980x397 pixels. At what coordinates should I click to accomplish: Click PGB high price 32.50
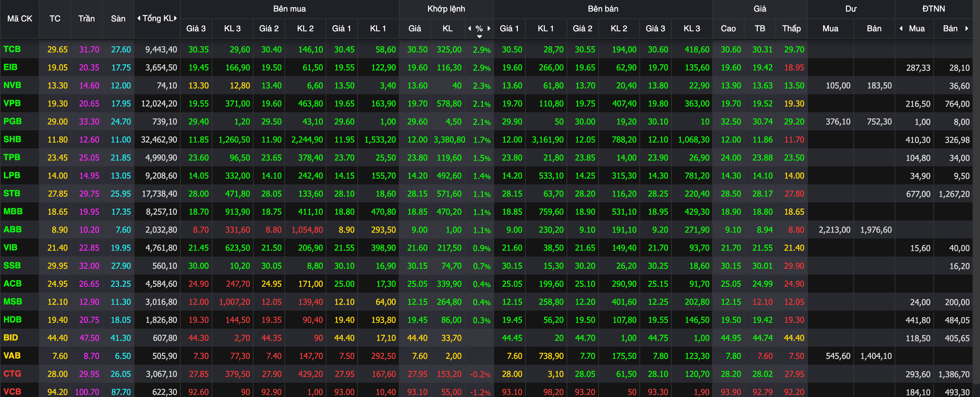point(731,122)
